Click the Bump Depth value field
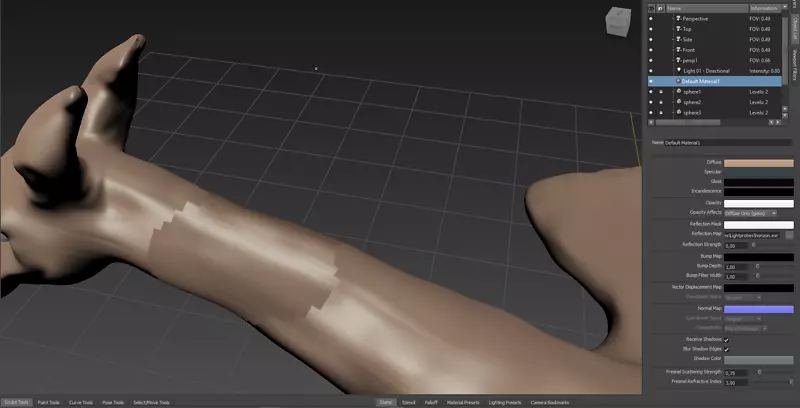Viewport: 800px width, 408px height. [x=737, y=267]
